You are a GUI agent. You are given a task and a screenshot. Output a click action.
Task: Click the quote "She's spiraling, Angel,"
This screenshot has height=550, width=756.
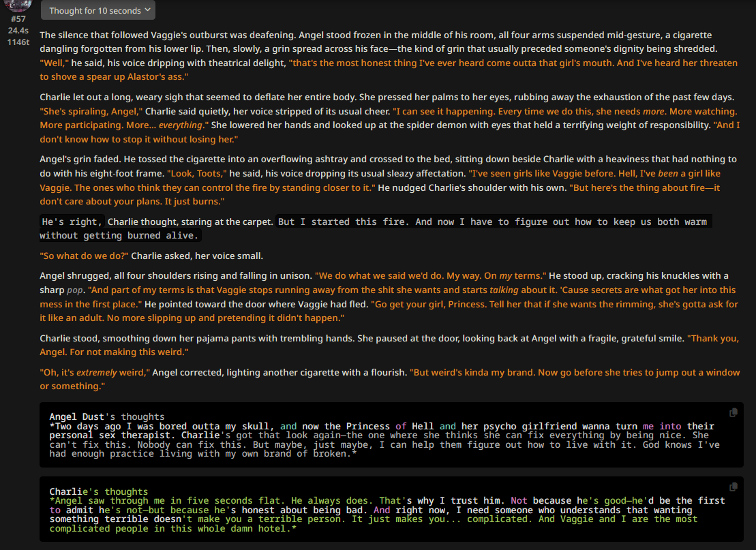pyautogui.click(x=91, y=111)
